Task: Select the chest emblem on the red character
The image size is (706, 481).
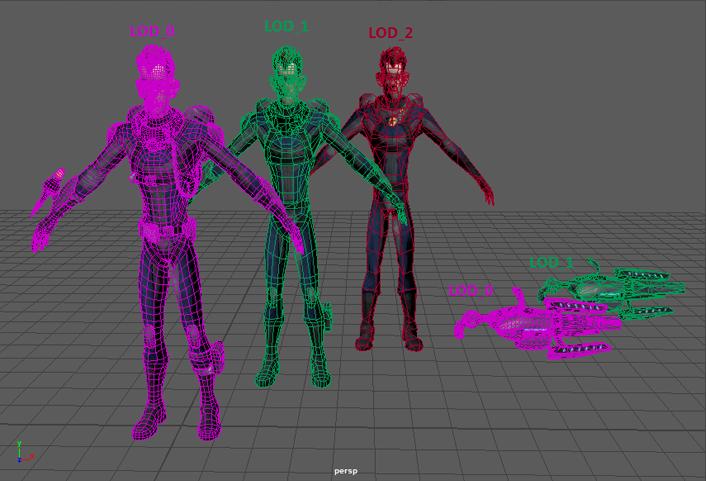Action: tap(393, 121)
